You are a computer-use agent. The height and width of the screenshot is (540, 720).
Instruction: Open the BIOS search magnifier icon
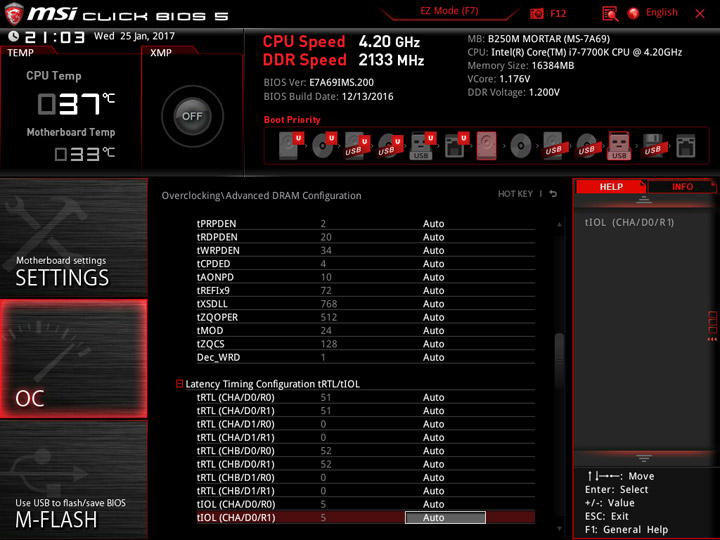point(609,14)
